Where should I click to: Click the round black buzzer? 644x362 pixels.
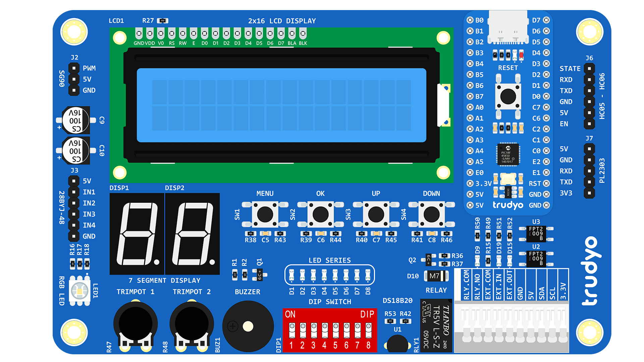(x=248, y=326)
